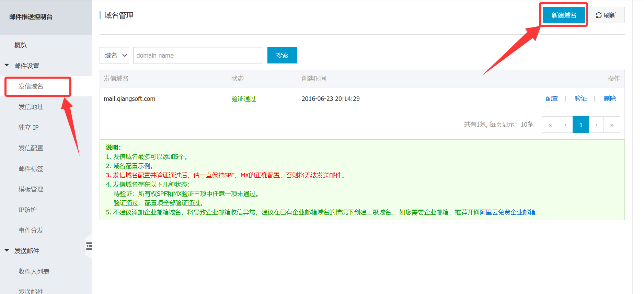Open 概览 in the sidebar

[x=21, y=45]
